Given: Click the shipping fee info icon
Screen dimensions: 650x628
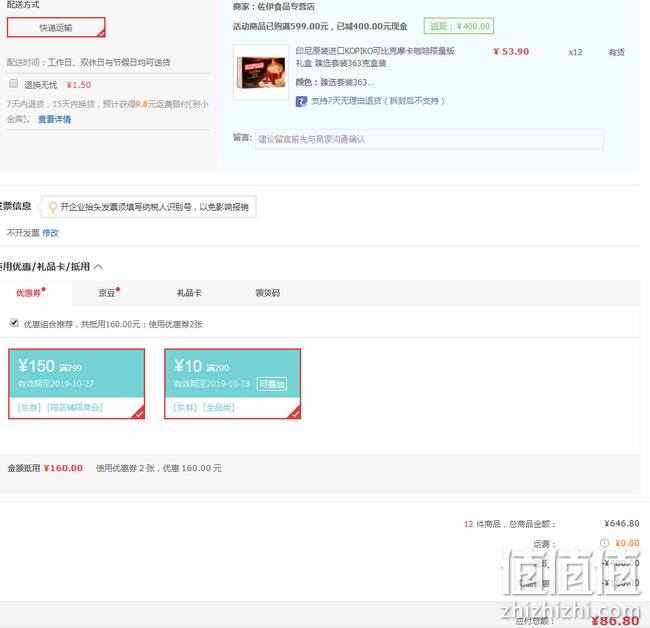Looking at the screenshot, I should (x=604, y=543).
